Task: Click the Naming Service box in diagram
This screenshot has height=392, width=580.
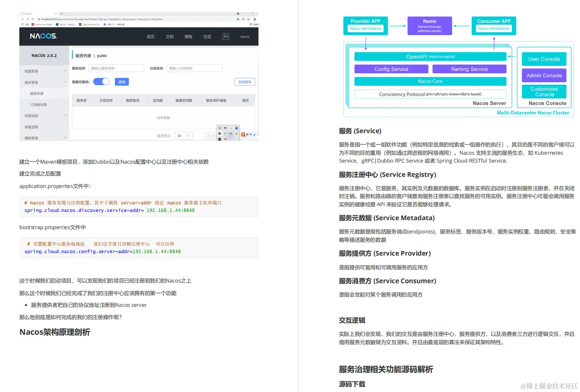Action: click(469, 69)
